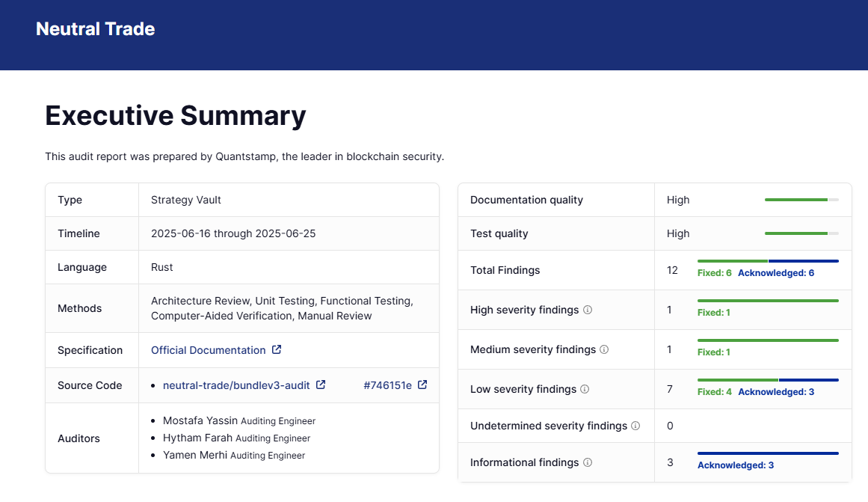Open the #746151e commit link

coord(387,385)
